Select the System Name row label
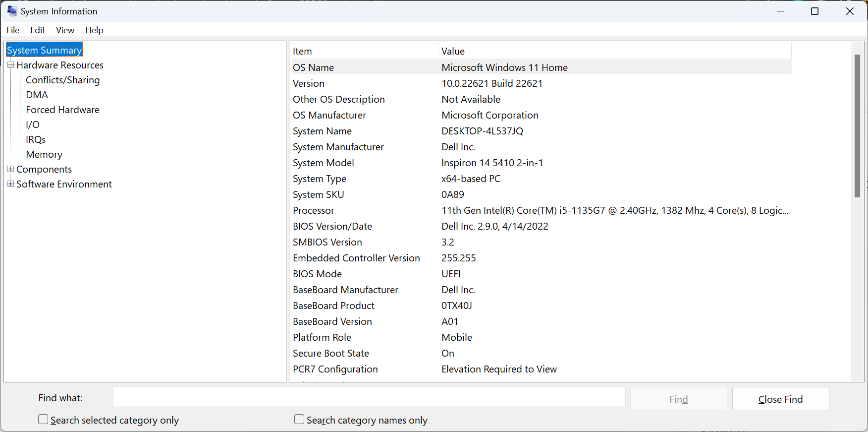868x432 pixels. 322,131
